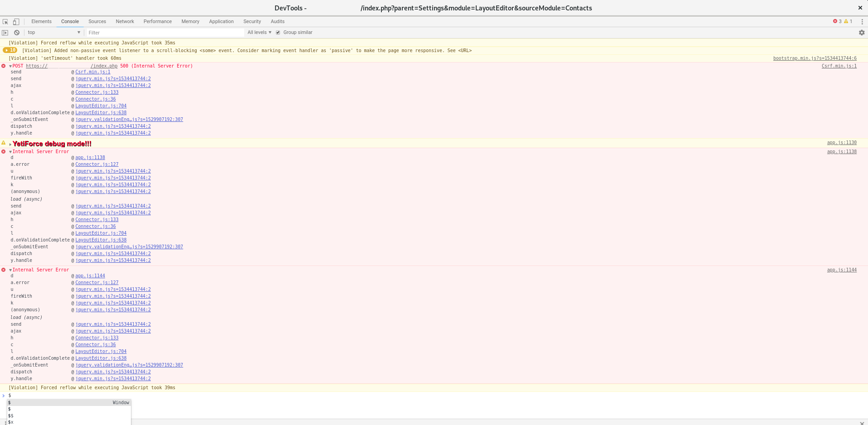
Task: Expand the YetiForce debug mode message
Action: pyautogui.click(x=10, y=145)
